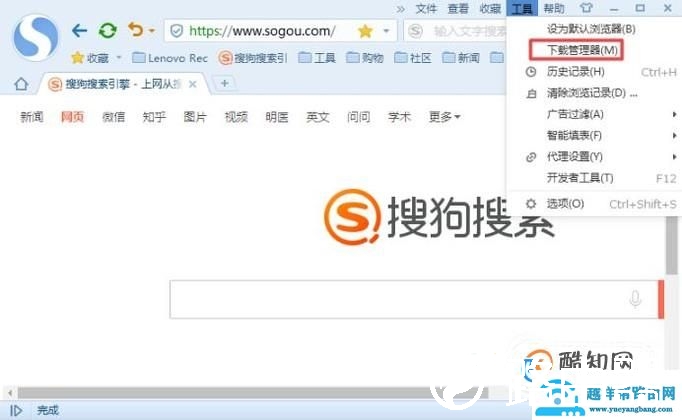
Task: Select the 搜狗搜索引擎 tab
Action: click(x=124, y=84)
